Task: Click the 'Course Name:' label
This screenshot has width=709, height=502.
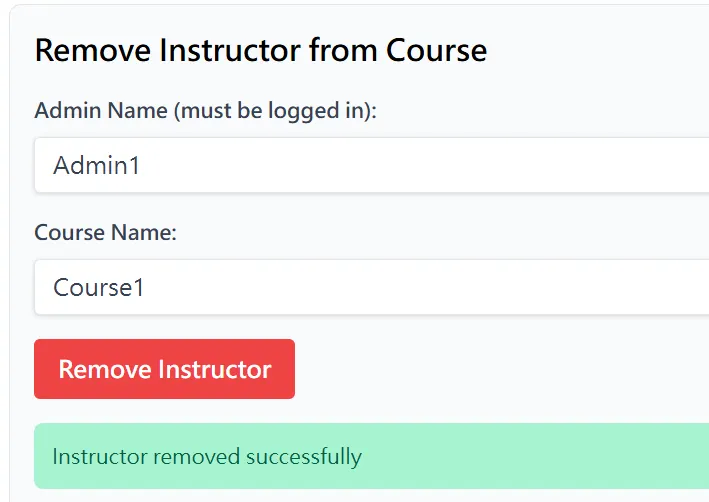Action: (105, 233)
